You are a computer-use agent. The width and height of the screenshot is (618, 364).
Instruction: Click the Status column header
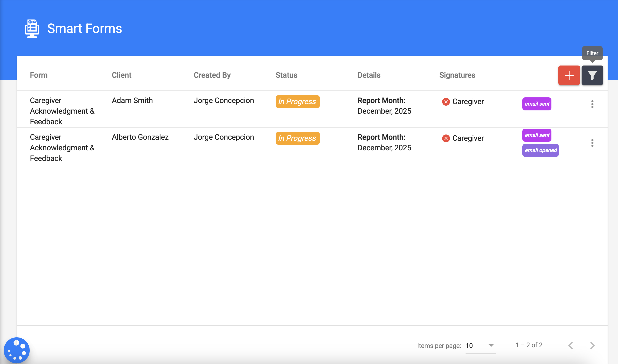pos(286,75)
